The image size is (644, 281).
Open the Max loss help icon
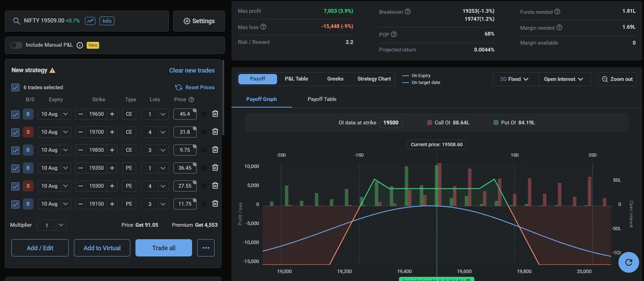point(263,27)
